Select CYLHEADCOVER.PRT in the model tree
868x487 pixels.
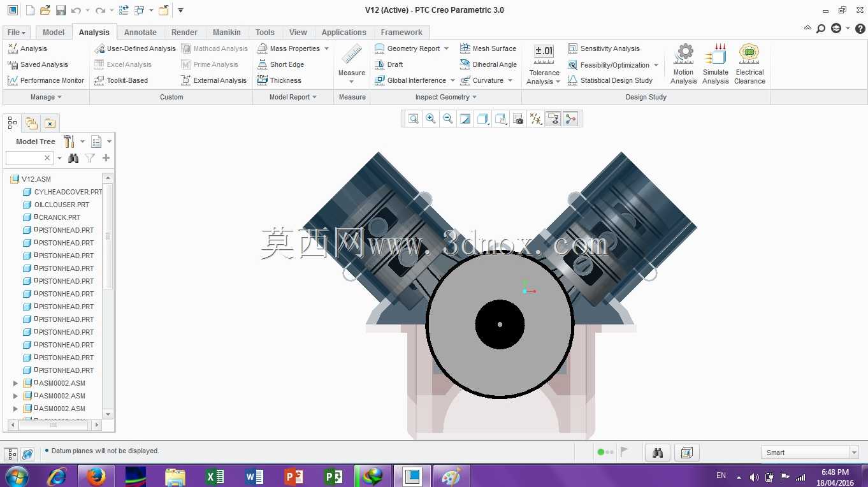(62, 192)
